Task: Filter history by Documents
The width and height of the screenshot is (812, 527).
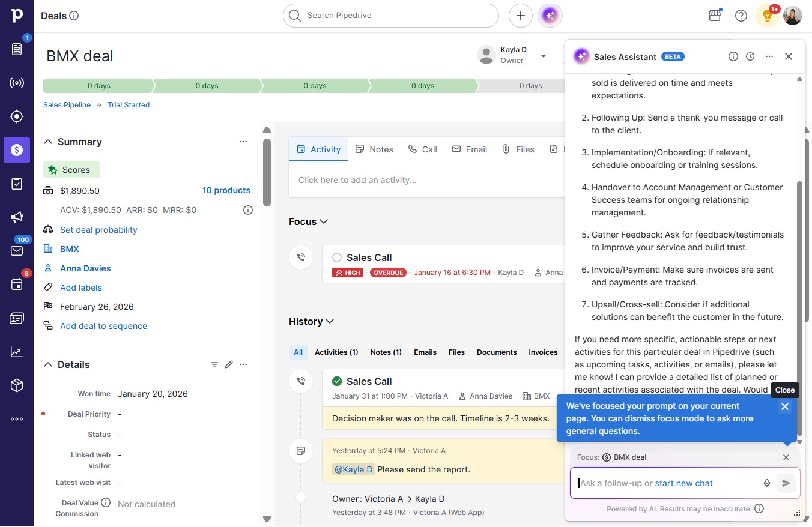Action: [497, 352]
